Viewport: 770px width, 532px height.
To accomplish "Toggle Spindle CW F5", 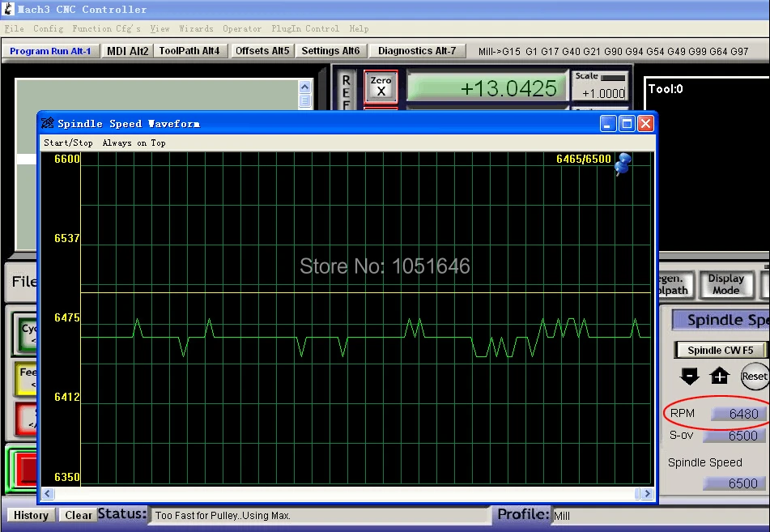I will tap(720, 350).
